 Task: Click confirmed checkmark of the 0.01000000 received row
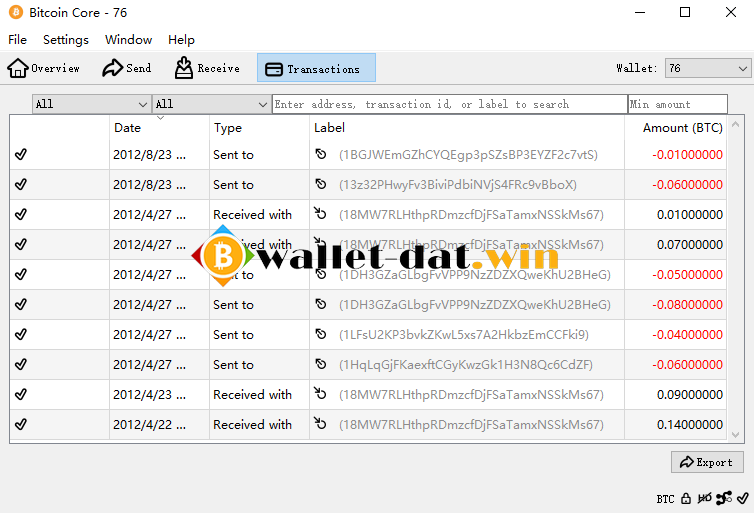21,214
